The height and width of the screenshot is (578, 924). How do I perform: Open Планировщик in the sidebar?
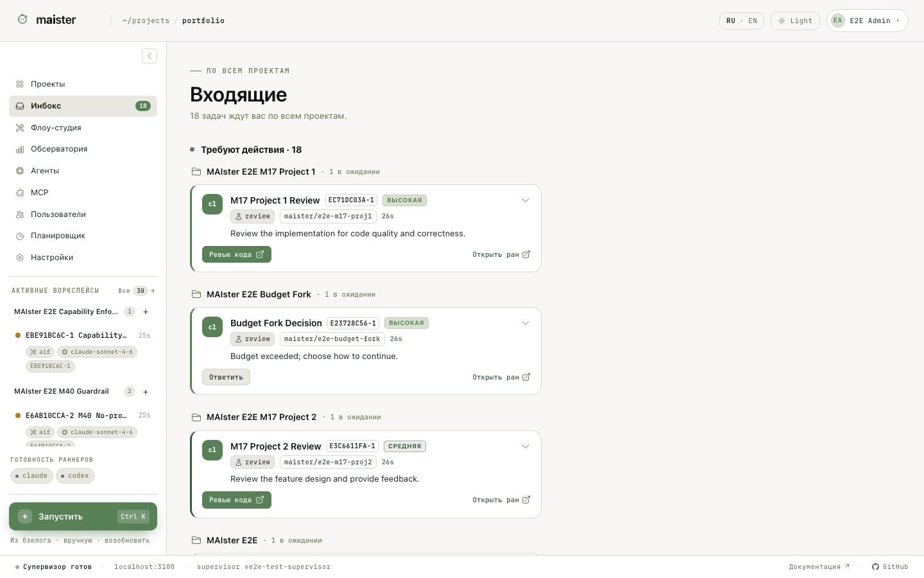click(83, 236)
